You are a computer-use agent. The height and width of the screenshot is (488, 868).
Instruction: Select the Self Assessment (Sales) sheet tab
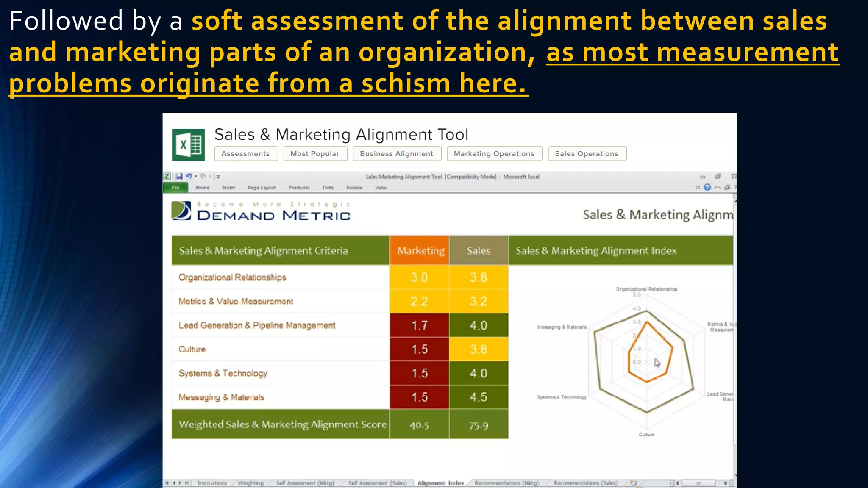378,483
